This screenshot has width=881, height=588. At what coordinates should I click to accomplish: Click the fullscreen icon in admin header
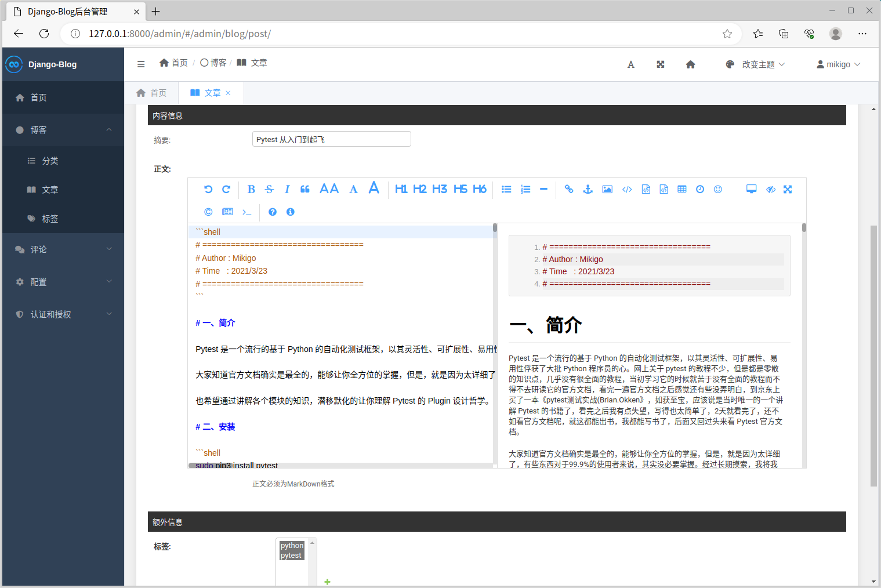[661, 64]
